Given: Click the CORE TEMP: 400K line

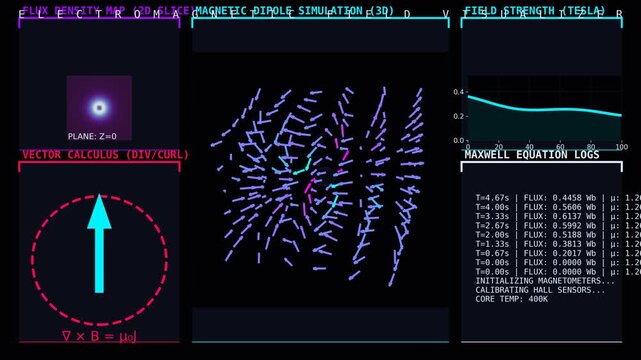Looking at the screenshot, I should 511,299.
